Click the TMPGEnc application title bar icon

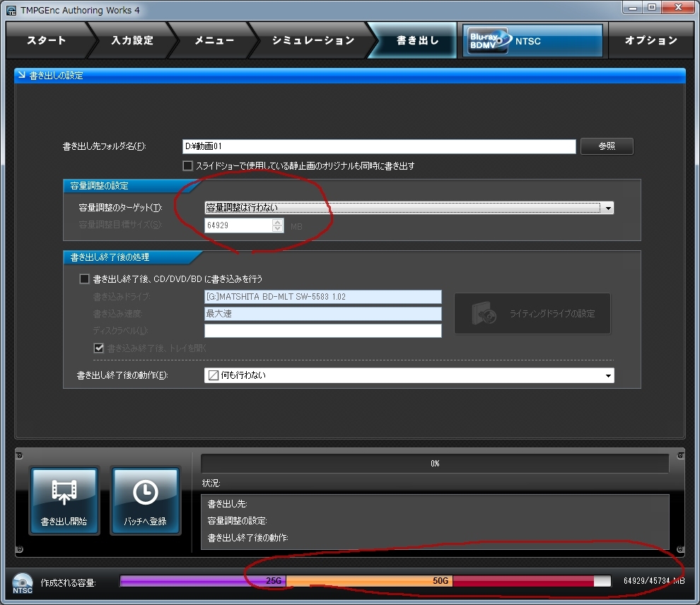[x=11, y=11]
